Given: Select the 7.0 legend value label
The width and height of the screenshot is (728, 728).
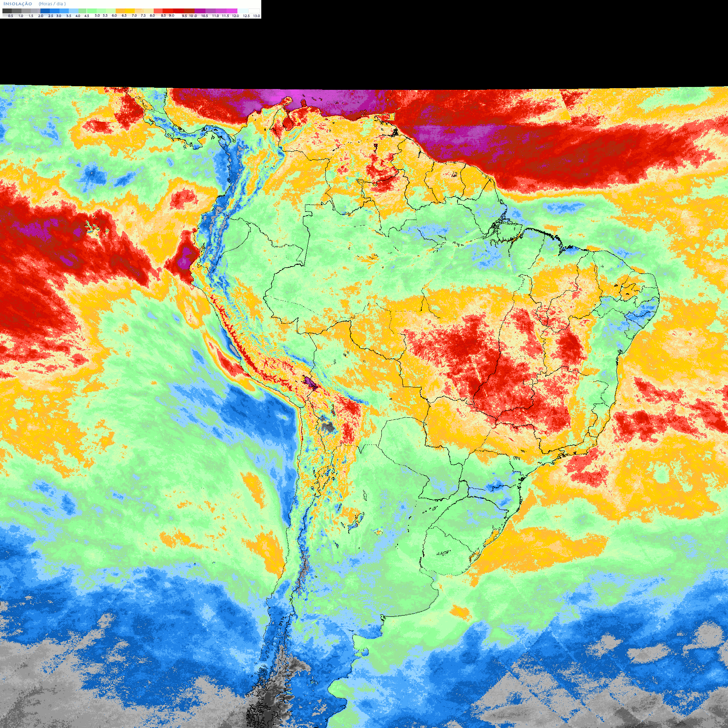Looking at the screenshot, I should click(x=134, y=15).
